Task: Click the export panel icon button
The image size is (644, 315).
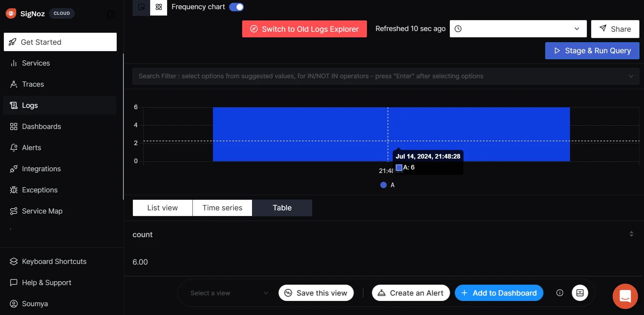Action: 580,293
